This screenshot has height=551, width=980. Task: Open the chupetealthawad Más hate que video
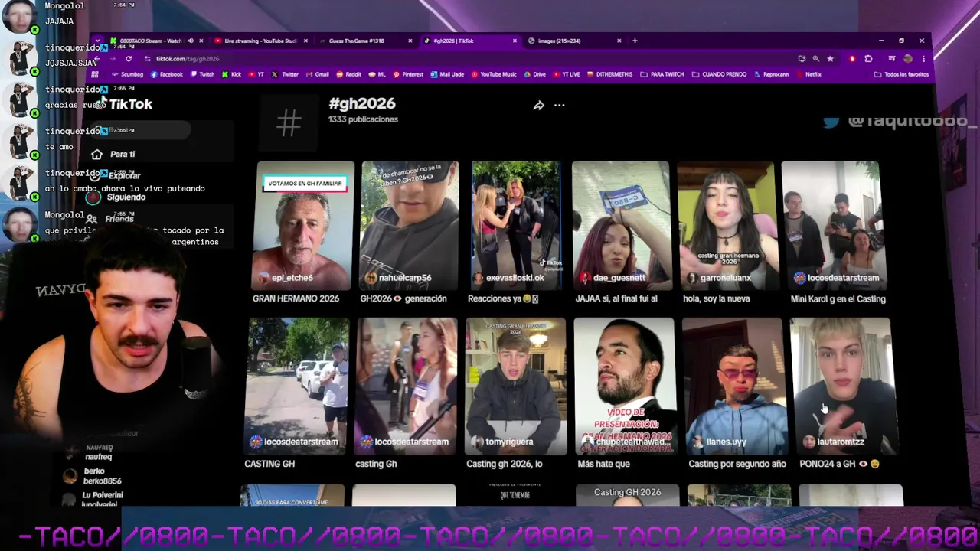click(x=624, y=386)
